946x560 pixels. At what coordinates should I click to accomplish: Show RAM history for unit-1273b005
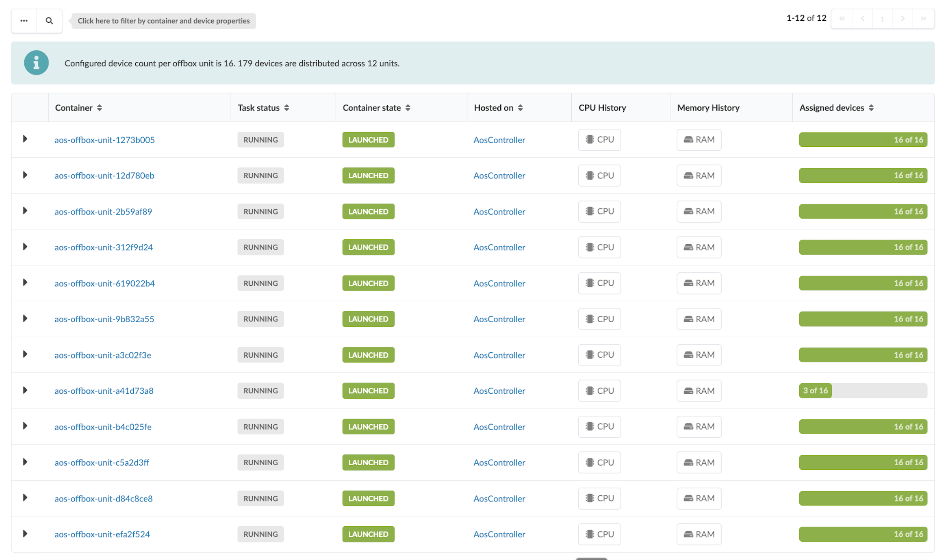tap(699, 139)
